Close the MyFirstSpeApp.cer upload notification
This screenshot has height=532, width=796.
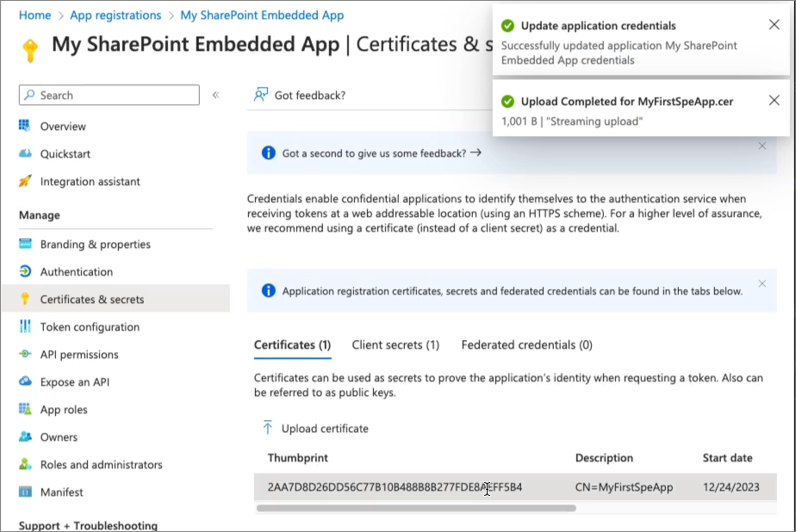773,100
